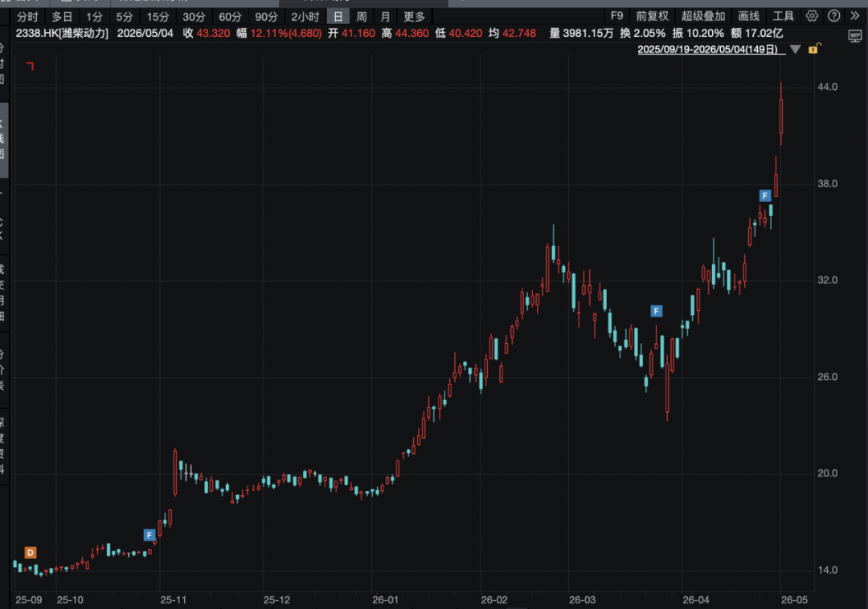Viewport: 868px width, 609px height.
Task: Click the WP monitor icon
Action: [854, 36]
